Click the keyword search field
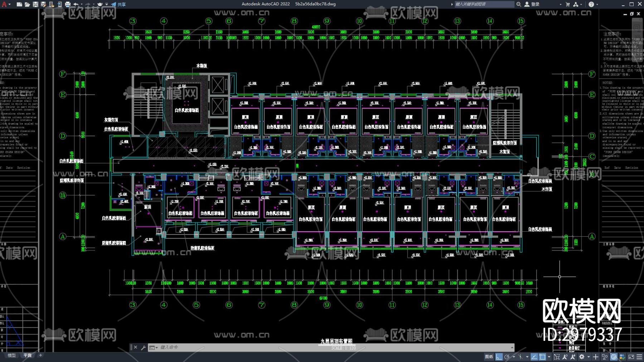Viewport: 644px width, 362px height. (484, 4)
